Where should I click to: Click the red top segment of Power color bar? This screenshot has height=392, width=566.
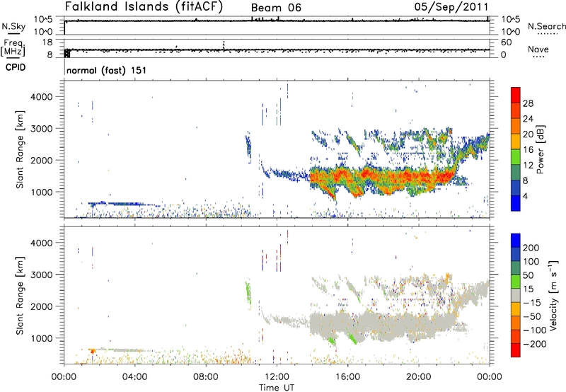tap(516, 95)
